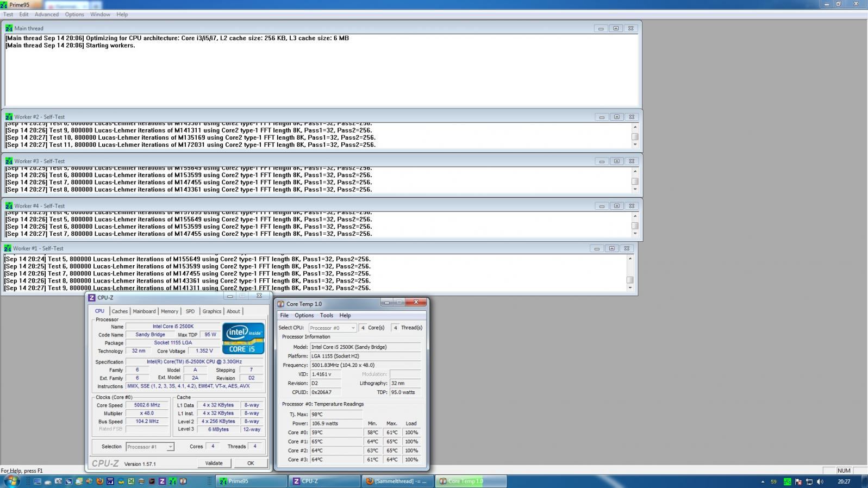Switch to the Graphics tab in CPU-Z
The width and height of the screenshot is (868, 488).
212,311
